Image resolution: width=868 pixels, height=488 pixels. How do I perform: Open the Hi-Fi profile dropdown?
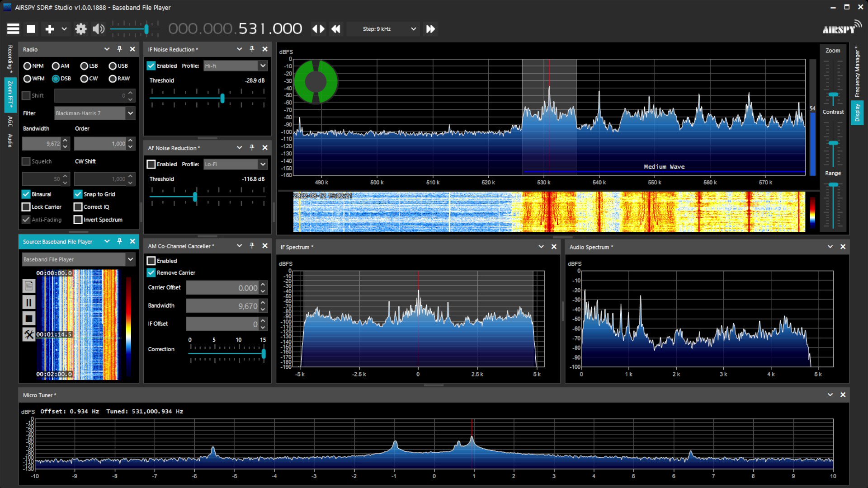click(x=263, y=66)
